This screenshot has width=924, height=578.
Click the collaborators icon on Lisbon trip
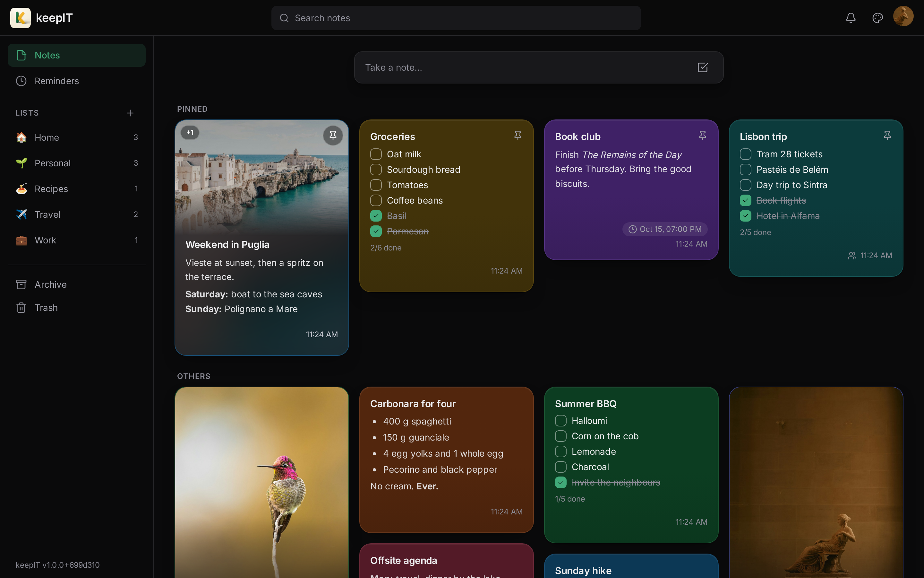click(x=852, y=256)
